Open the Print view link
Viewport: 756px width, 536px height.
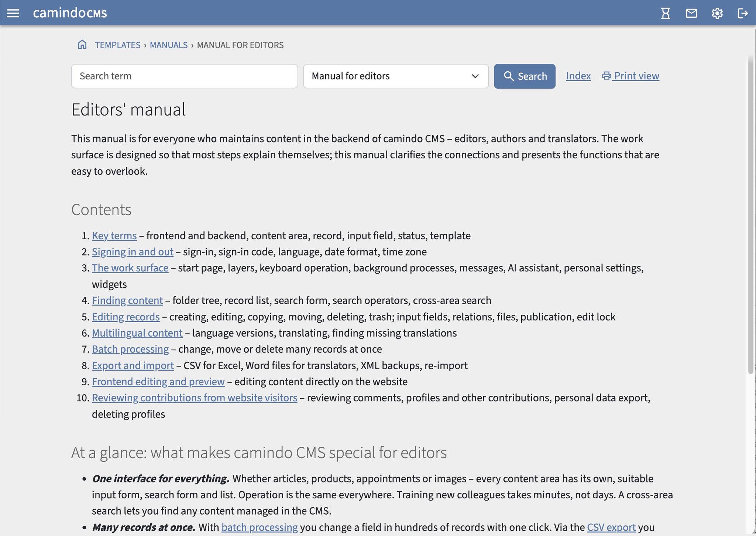630,76
